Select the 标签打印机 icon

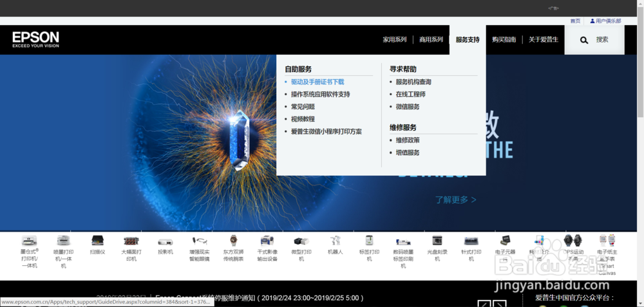point(369,241)
